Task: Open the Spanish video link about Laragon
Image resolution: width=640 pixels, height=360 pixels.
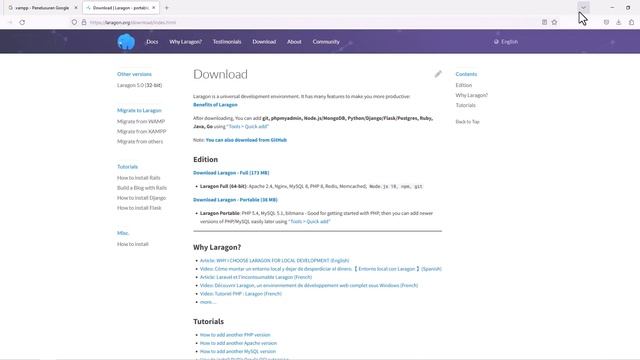Action: [x=321, y=269]
